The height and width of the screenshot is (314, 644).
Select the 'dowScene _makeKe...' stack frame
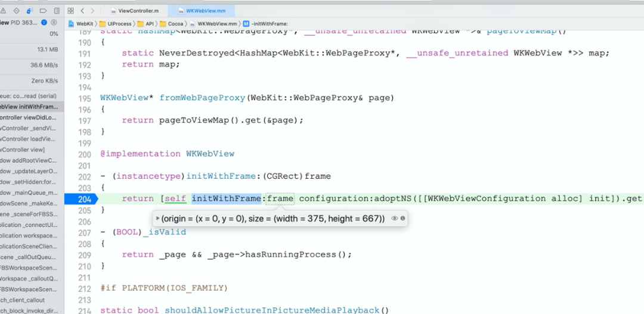(x=32, y=204)
